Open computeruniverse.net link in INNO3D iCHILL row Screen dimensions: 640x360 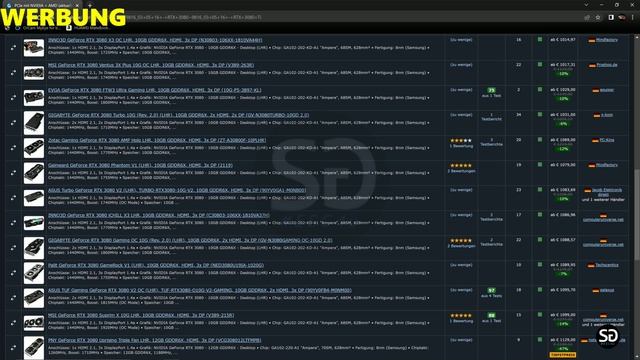603,220
